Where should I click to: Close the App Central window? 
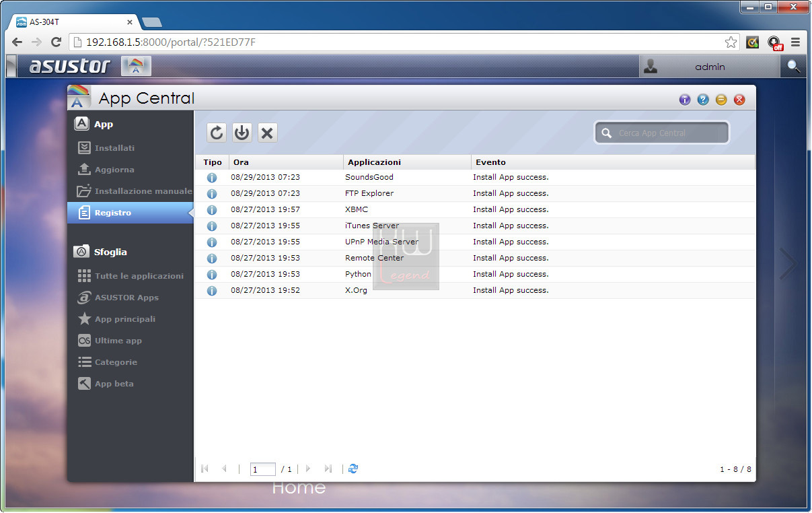coord(739,100)
